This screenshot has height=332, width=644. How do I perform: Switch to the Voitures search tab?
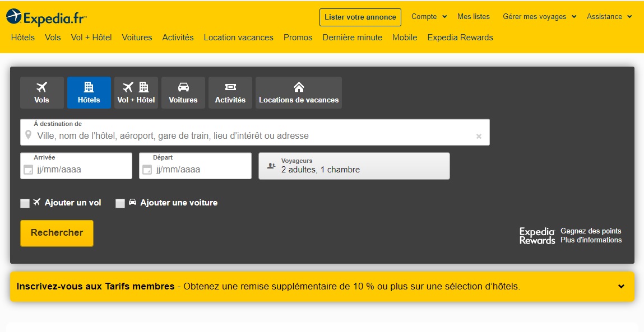(183, 93)
